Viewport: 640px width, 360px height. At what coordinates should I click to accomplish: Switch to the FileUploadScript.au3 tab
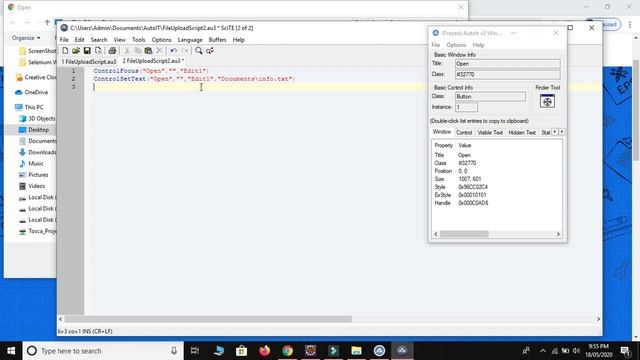pos(89,62)
